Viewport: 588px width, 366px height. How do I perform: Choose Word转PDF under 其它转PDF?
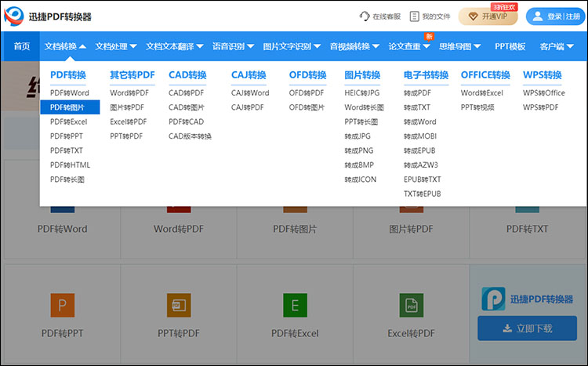129,92
